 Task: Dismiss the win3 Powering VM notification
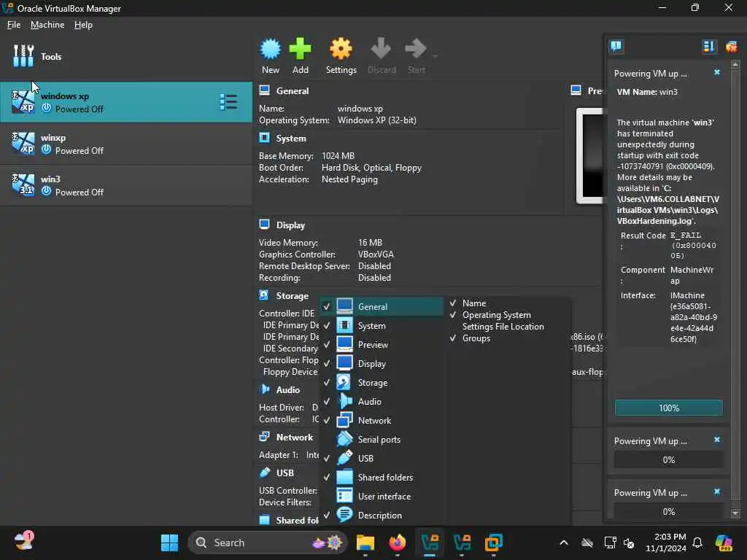click(x=717, y=72)
